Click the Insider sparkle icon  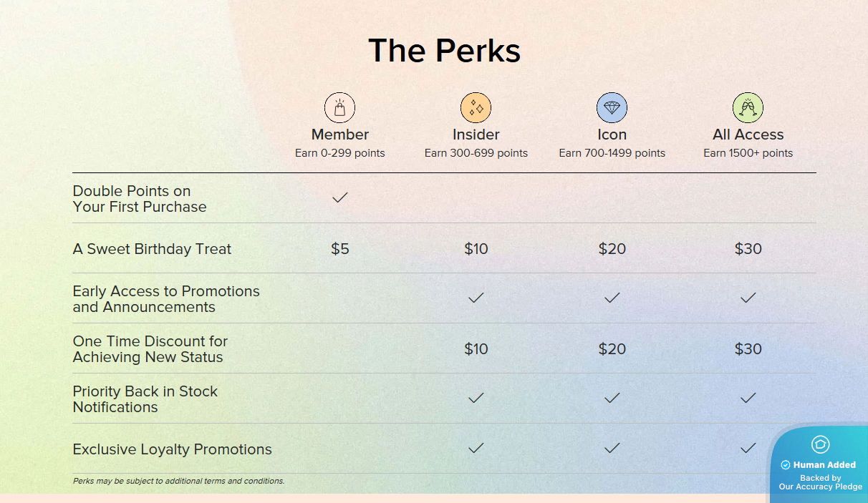coord(476,108)
